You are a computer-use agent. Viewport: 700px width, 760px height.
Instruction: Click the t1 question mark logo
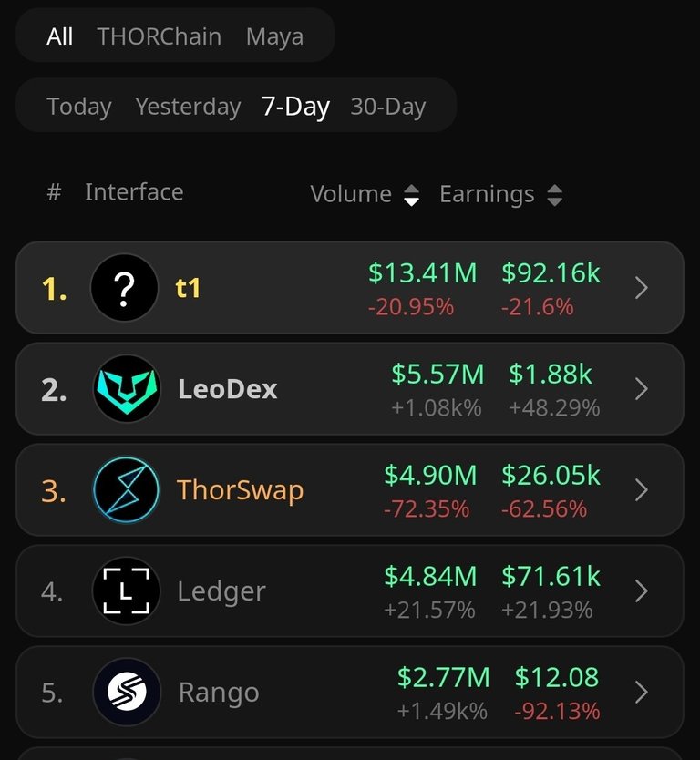125,288
